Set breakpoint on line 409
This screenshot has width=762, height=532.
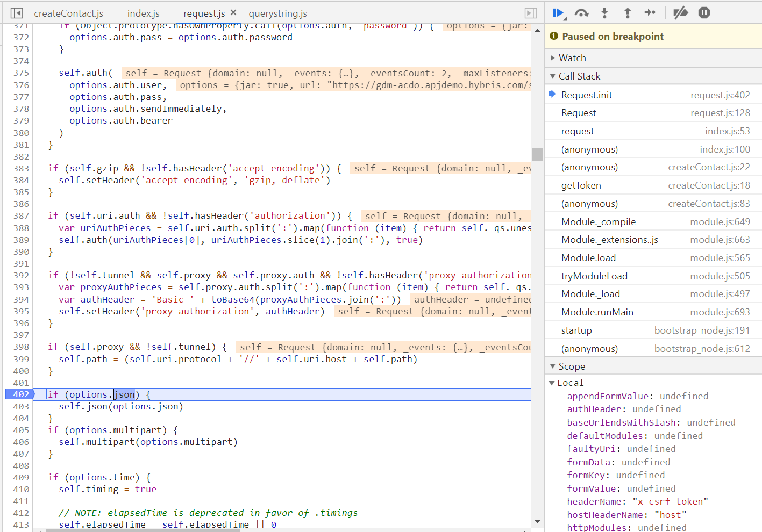pos(21,478)
